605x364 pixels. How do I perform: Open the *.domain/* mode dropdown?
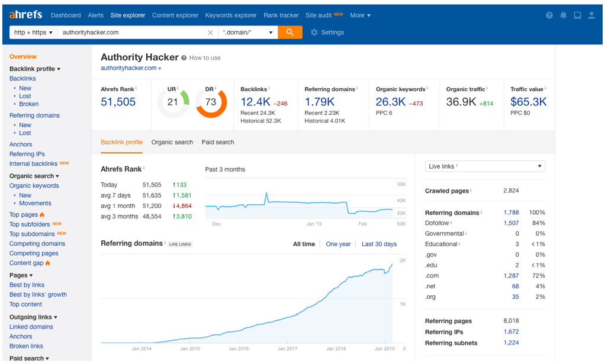(x=247, y=33)
